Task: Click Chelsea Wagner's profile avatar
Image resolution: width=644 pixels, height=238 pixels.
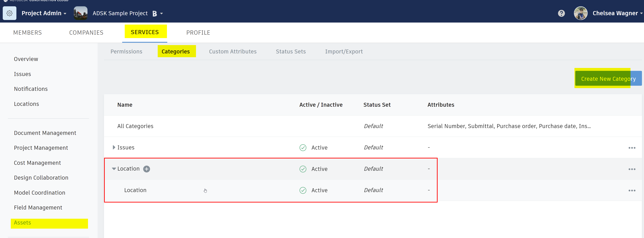Action: point(580,13)
